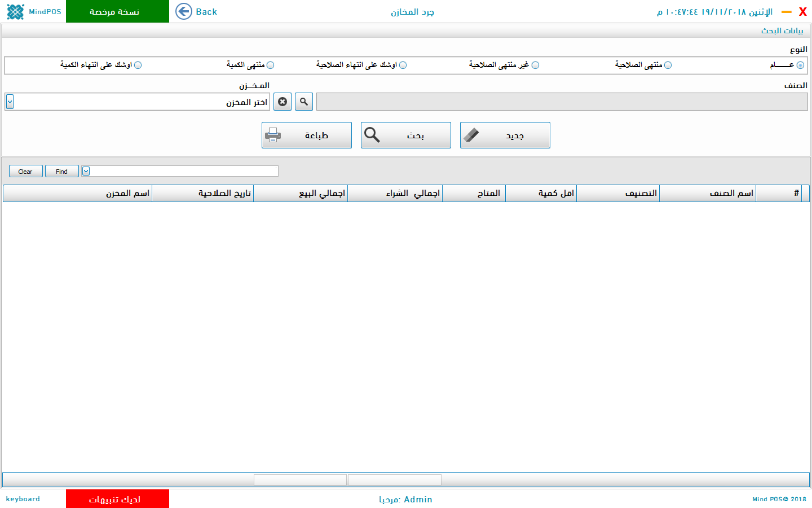
Task: Click the جديد eraser button
Action: pyautogui.click(x=505, y=135)
